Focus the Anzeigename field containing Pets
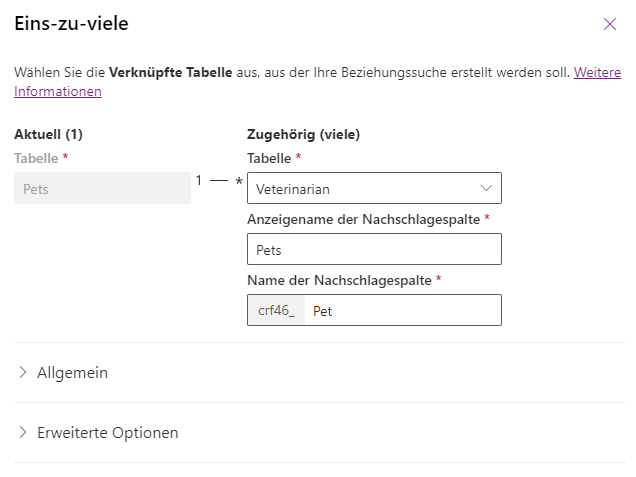This screenshot has height=477, width=636. 374,249
